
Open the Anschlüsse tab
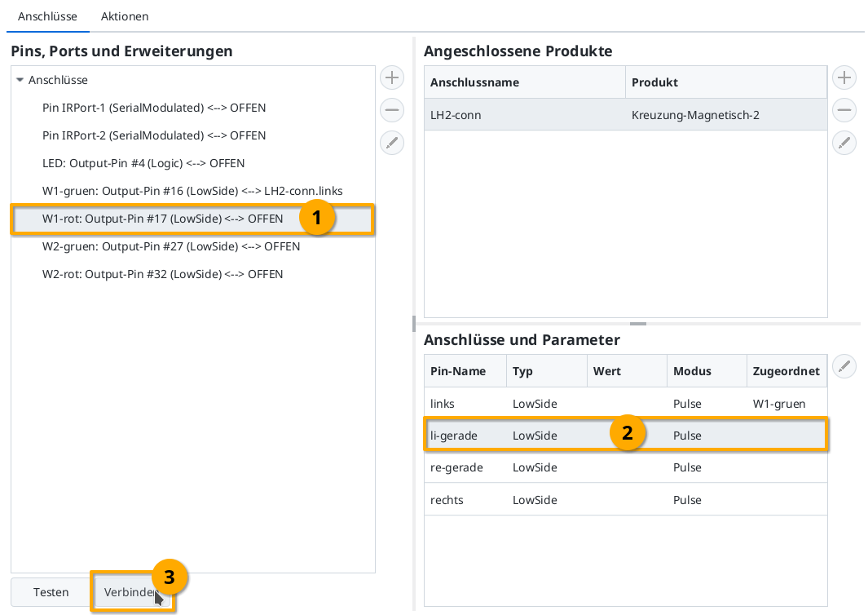click(x=48, y=16)
